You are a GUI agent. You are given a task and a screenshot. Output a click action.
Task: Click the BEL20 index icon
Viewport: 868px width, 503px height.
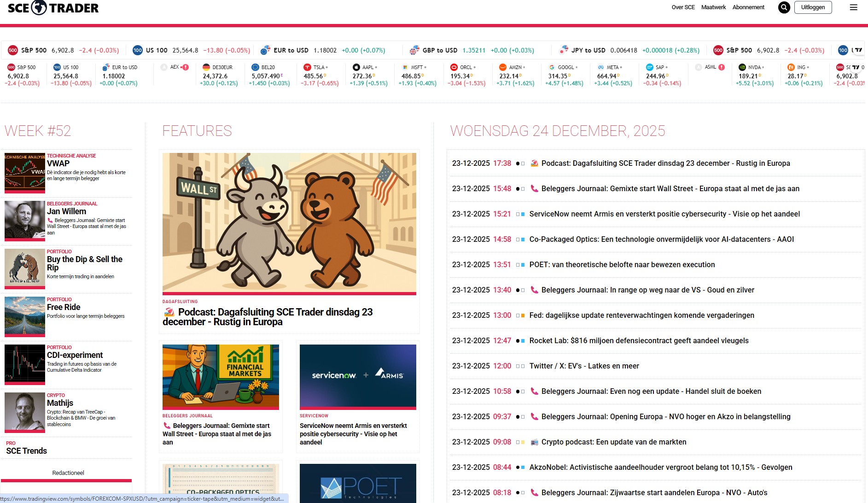tap(255, 67)
